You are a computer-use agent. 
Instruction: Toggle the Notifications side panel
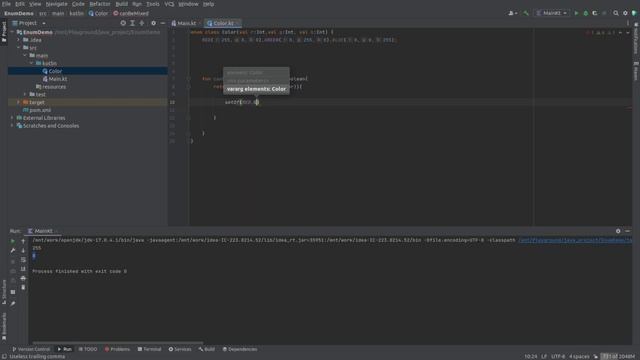click(x=636, y=39)
